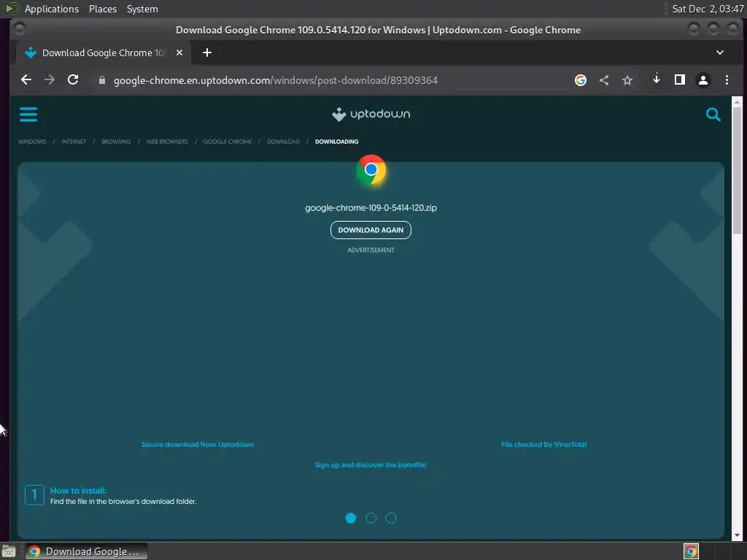Select the third carousel dot

click(x=391, y=518)
